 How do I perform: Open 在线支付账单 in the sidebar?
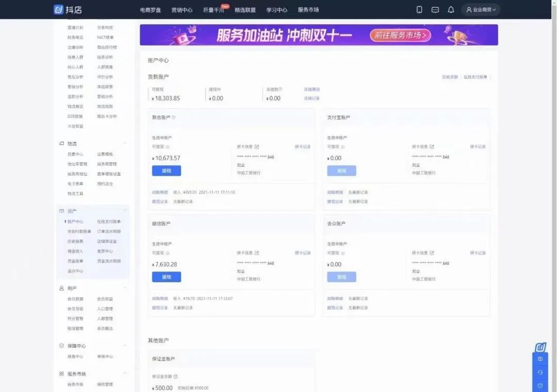(x=108, y=221)
